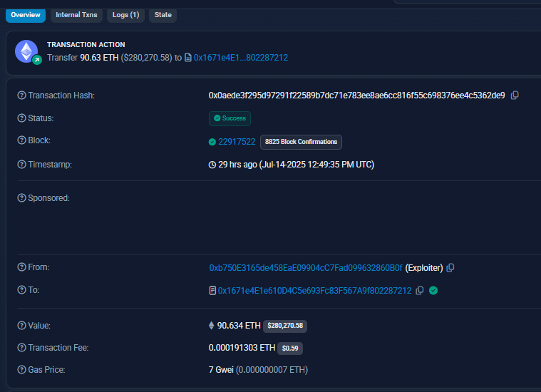The image size is (541, 392).
Task: Select the 0.000191303 ETH fee text
Action: (242, 348)
